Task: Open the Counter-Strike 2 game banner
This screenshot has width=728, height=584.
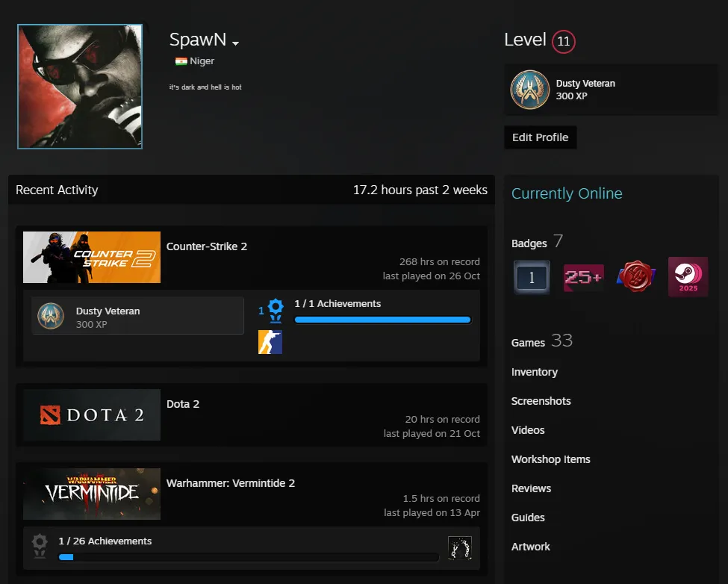Action: pos(92,257)
